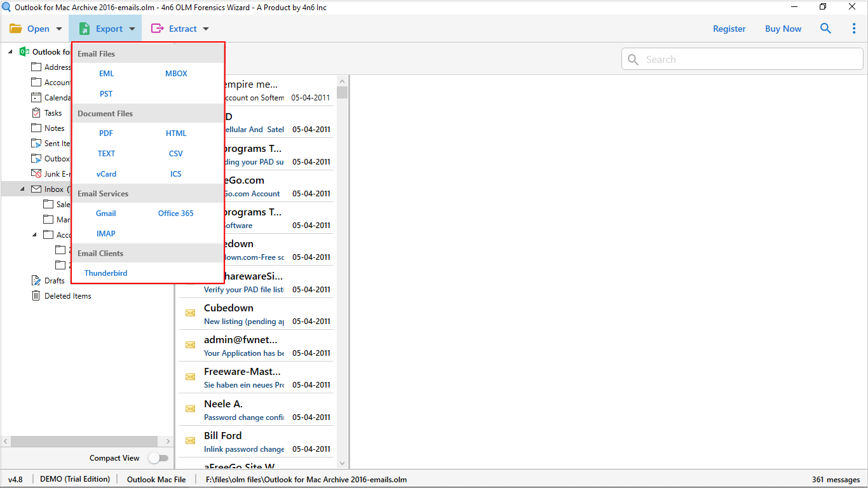Click the message list scroll up arrow
This screenshot has height=488, width=868.
click(342, 81)
